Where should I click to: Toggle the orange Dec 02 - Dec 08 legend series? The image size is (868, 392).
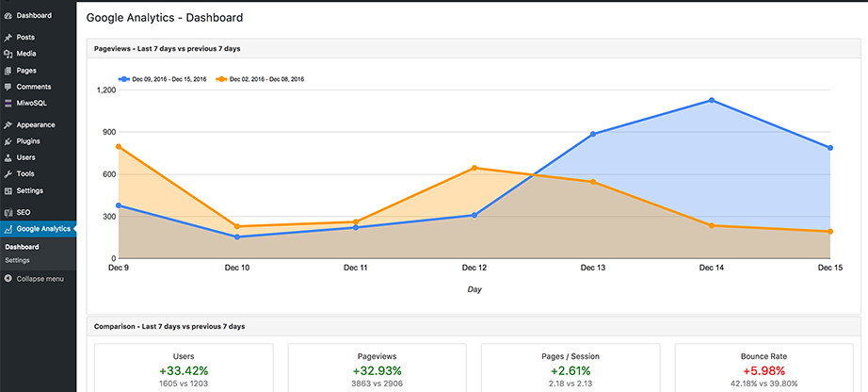tap(260, 79)
